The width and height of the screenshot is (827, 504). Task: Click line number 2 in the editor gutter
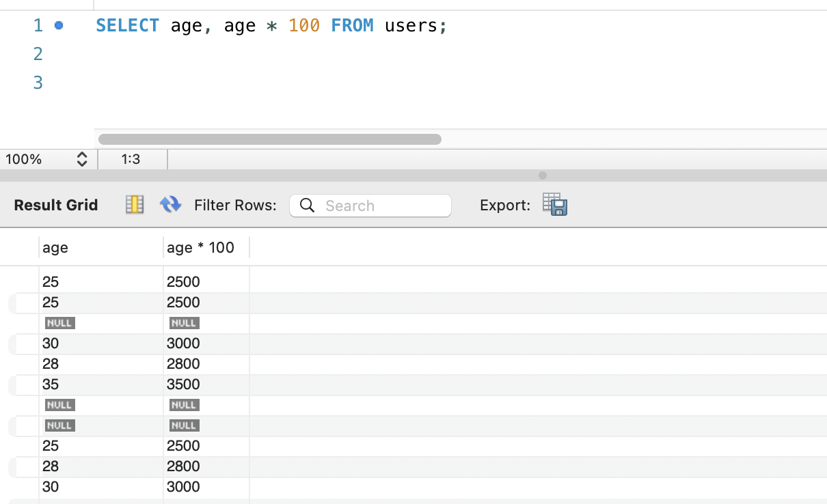click(38, 54)
